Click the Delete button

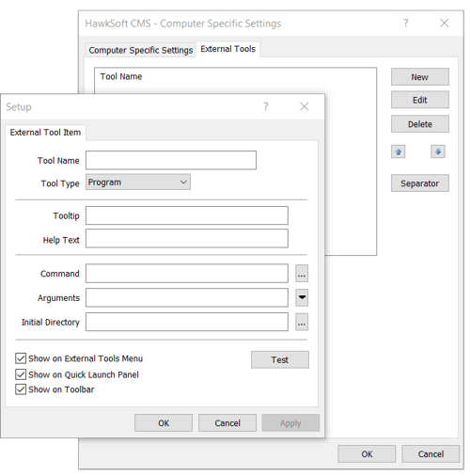[420, 124]
